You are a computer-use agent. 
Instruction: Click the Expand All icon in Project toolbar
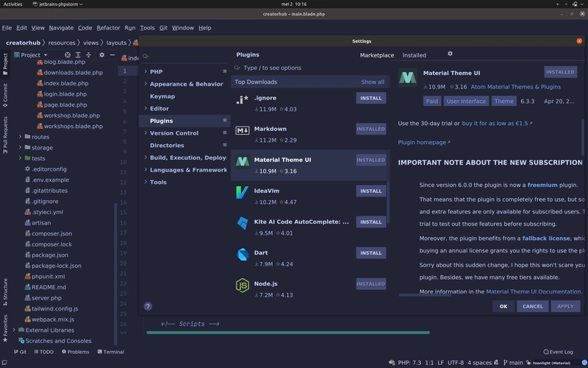point(78,54)
